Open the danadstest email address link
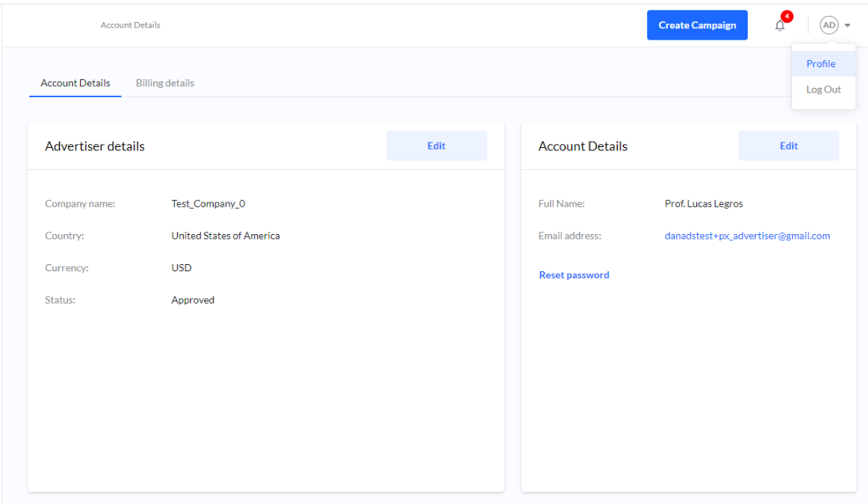868x503 pixels. (747, 236)
